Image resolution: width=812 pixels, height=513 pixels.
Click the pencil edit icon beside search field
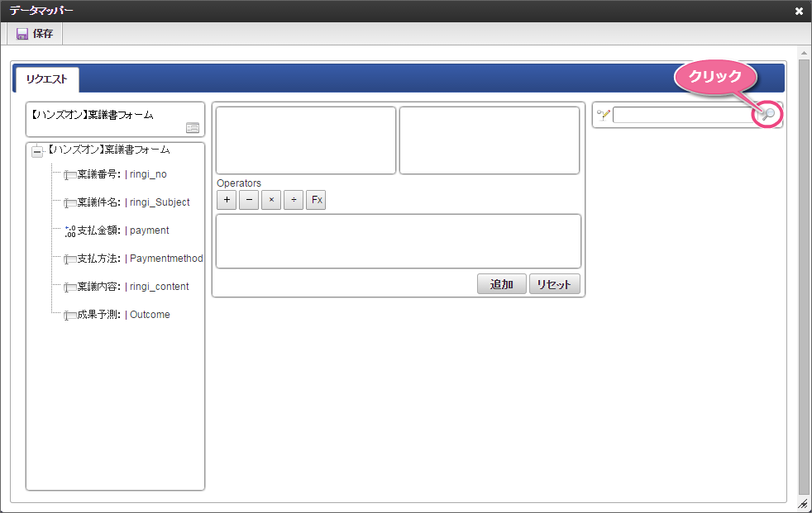(604, 115)
